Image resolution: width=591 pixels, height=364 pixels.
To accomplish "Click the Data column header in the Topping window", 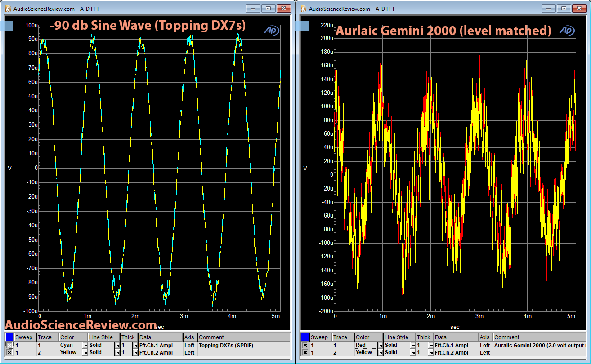I will pyautogui.click(x=161, y=337).
